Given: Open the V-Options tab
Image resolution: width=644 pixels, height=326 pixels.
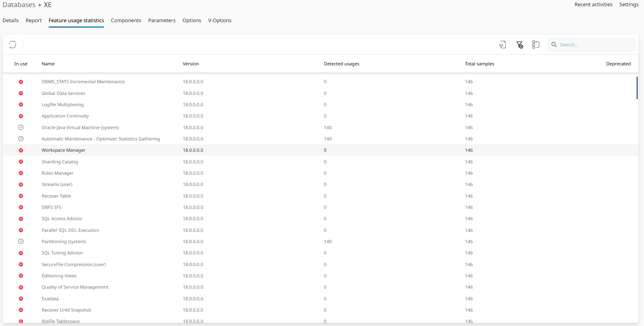Looking at the screenshot, I should coord(220,21).
